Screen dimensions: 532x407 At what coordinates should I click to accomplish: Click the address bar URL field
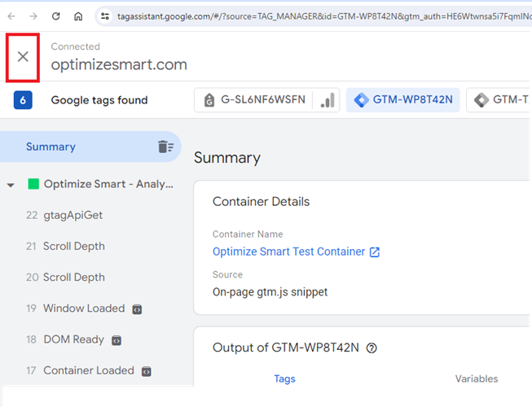(323, 16)
